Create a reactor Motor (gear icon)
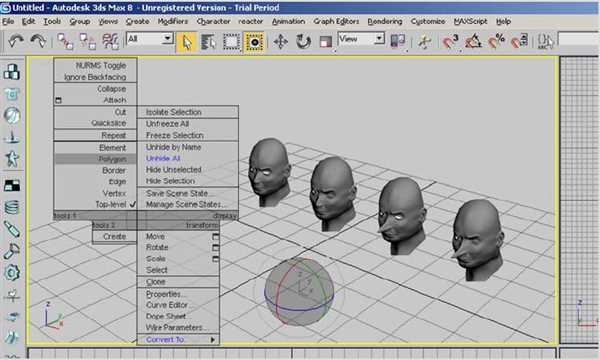The image size is (600, 360). pos(12,273)
